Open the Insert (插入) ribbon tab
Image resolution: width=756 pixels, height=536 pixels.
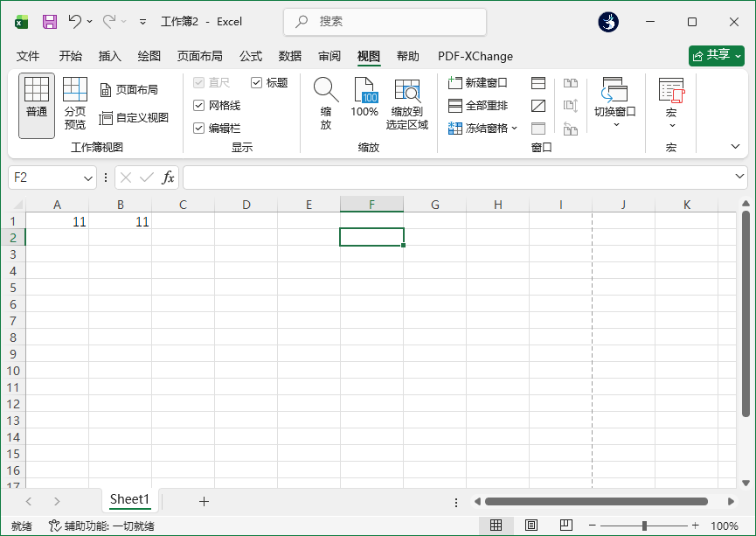click(x=110, y=56)
